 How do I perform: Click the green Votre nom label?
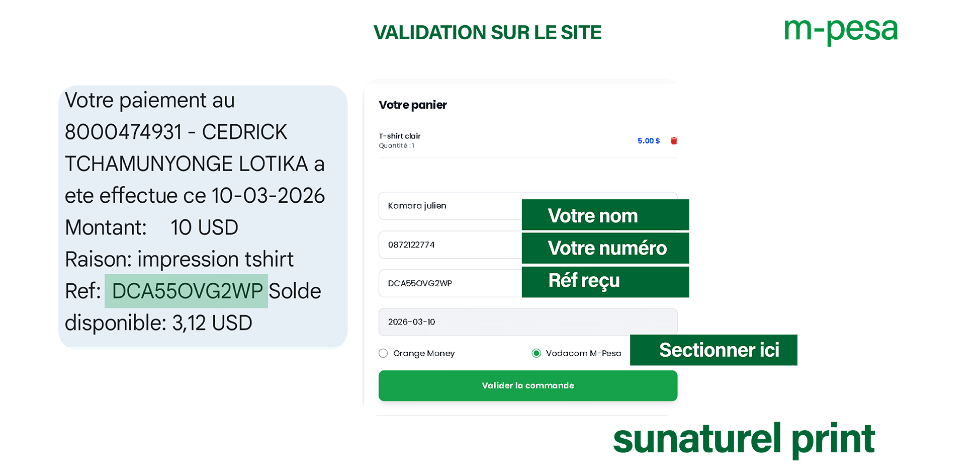pyautogui.click(x=605, y=215)
